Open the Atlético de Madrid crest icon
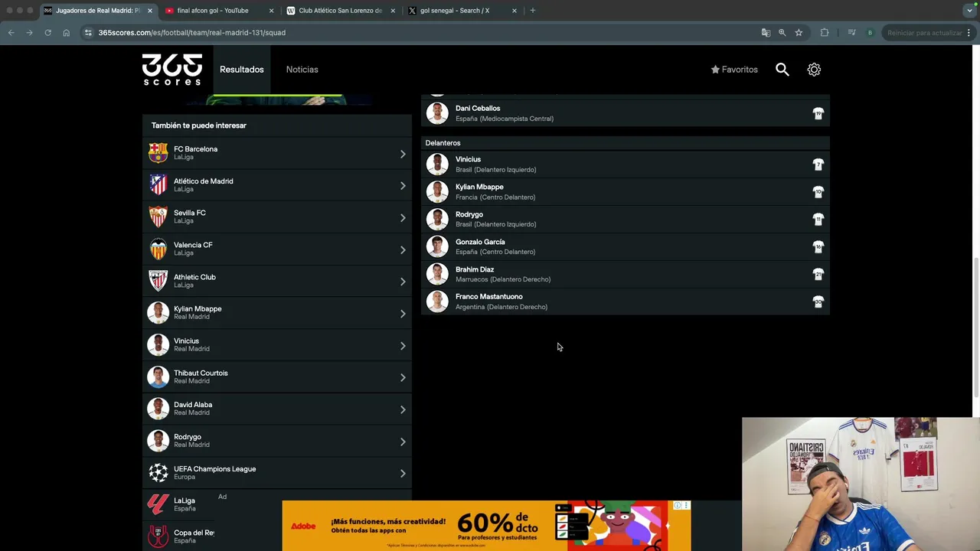This screenshot has height=551, width=980. 158,185
